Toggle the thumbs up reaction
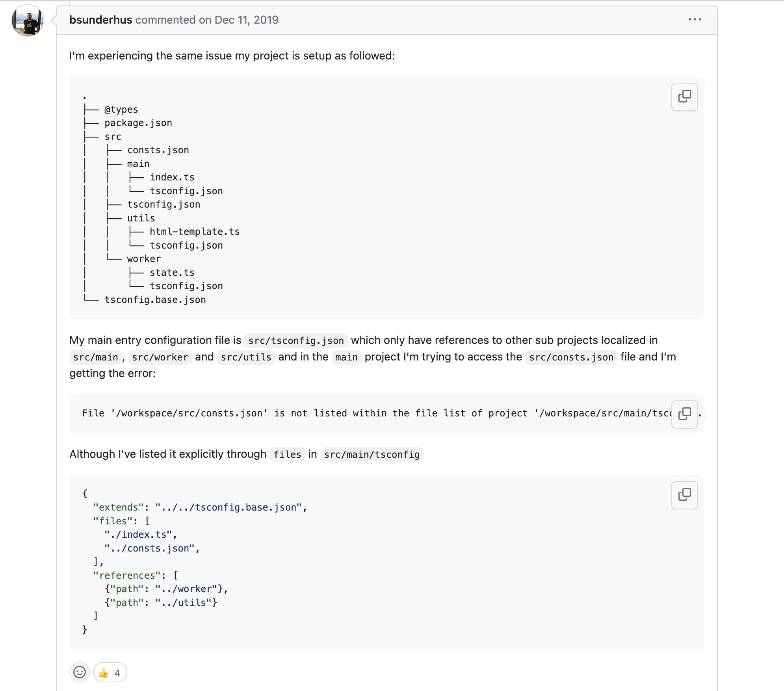Screen dimensions: 784x691 [x=110, y=672]
